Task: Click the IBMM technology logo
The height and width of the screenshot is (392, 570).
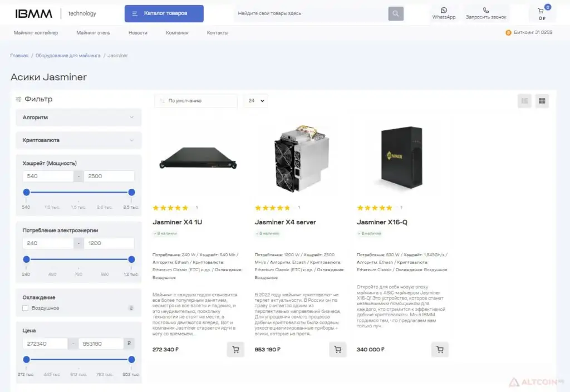Action: pos(56,13)
